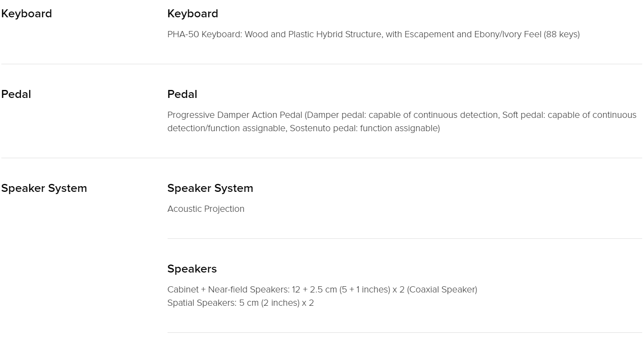Click the bold Keyboard spec subheading

coord(193,14)
